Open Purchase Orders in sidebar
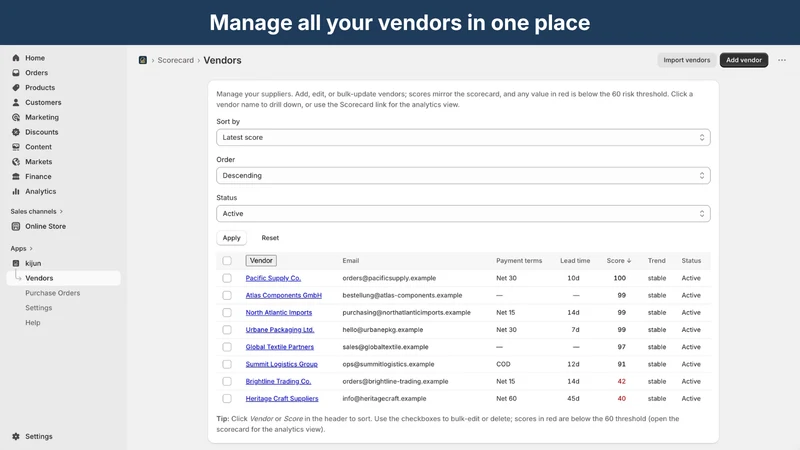This screenshot has height=450, width=800. pos(53,293)
